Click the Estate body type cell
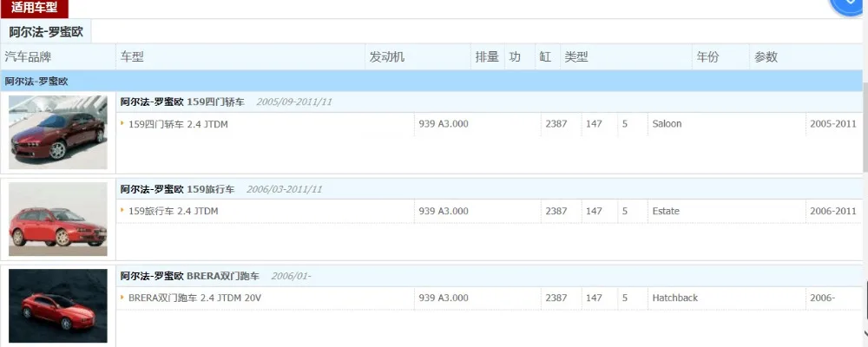Image resolution: width=868 pixels, height=347 pixels. point(666,211)
